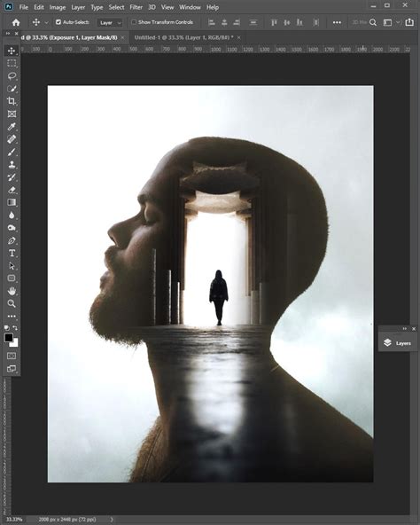This screenshot has width=420, height=525.
Task: Close the Untitled-1 document tab
Action: pyautogui.click(x=238, y=37)
